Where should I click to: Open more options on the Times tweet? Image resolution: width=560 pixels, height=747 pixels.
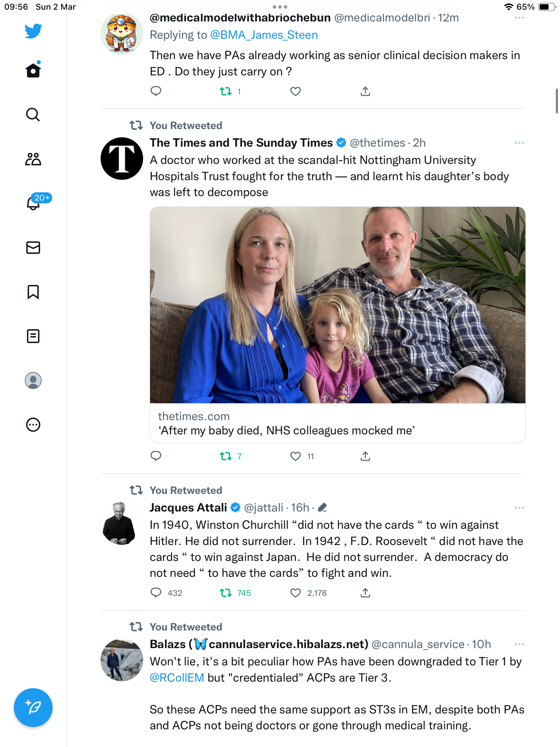click(519, 143)
